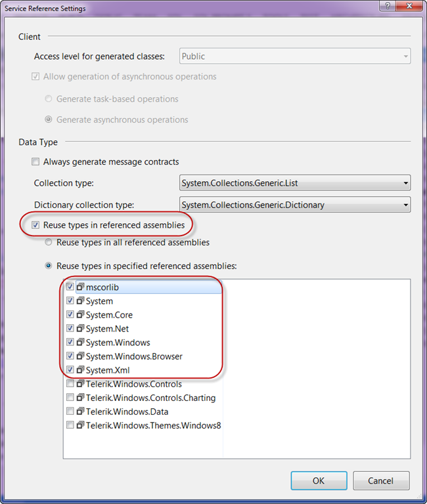This screenshot has height=504, width=427.
Task: Click the Cancel button
Action: click(380, 480)
